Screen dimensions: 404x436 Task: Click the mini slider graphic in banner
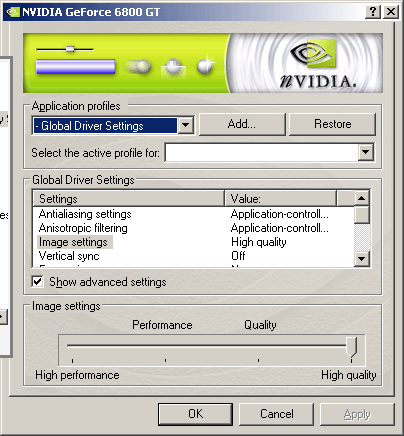coord(65,49)
